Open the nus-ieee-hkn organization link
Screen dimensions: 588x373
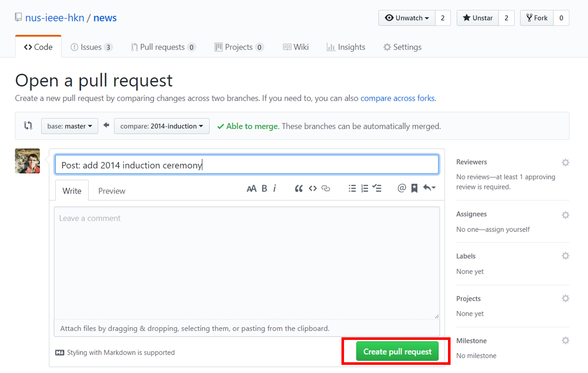tap(55, 18)
